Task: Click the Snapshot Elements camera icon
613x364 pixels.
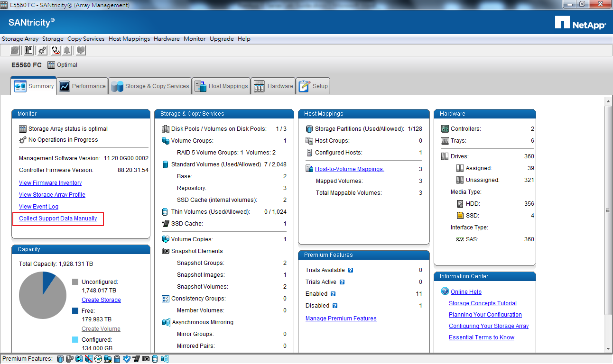Action: 166,251
